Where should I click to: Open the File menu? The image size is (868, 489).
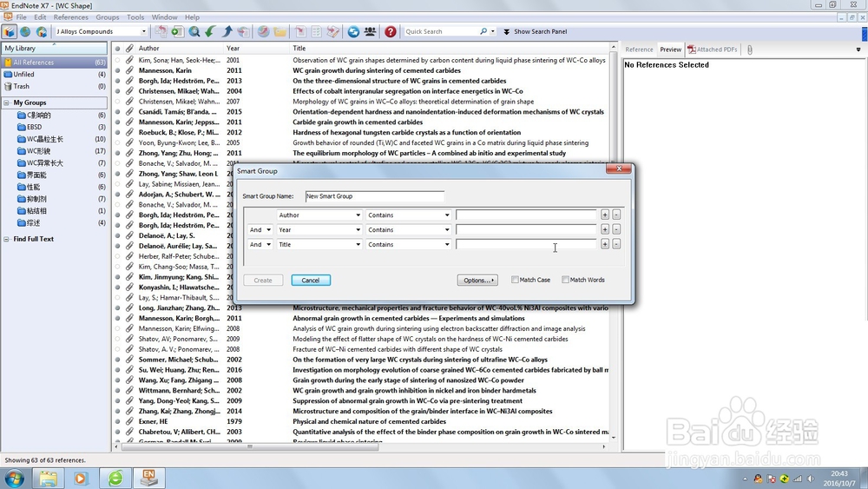click(x=21, y=17)
